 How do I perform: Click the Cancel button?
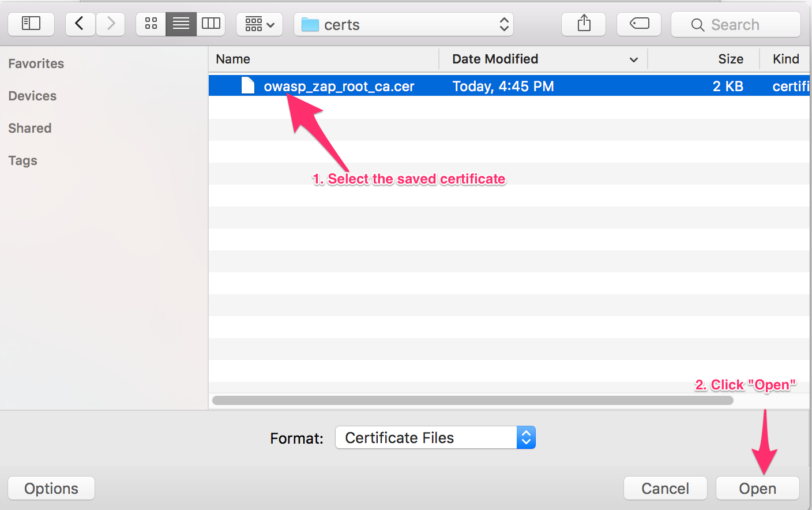[665, 488]
